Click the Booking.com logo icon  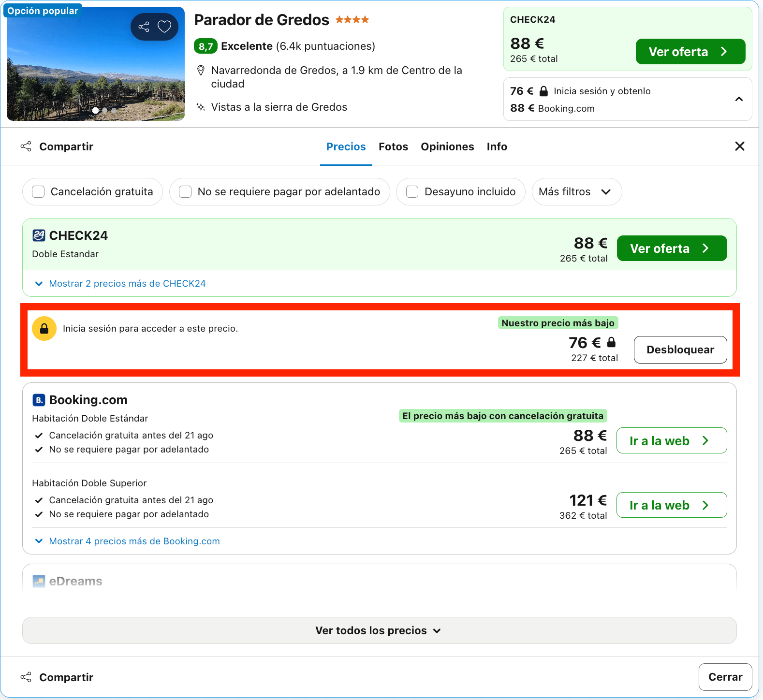click(39, 400)
